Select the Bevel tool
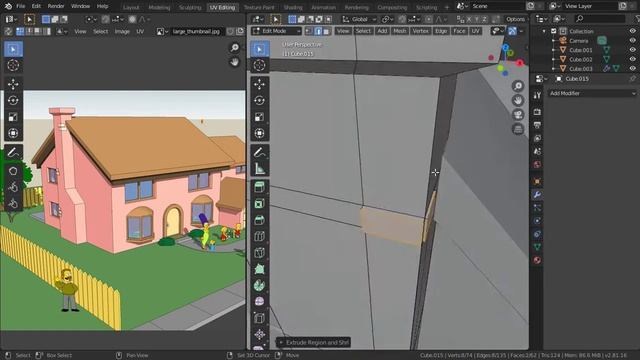The image size is (640, 360). click(x=259, y=220)
